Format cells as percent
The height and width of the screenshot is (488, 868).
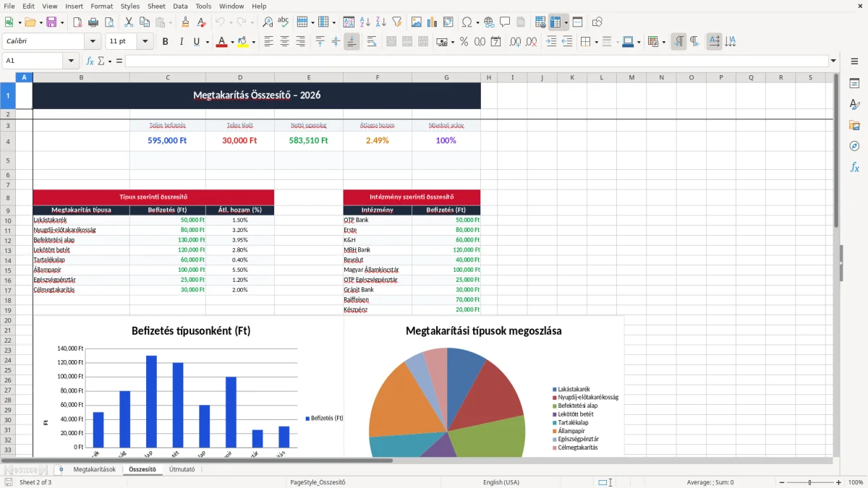point(464,42)
